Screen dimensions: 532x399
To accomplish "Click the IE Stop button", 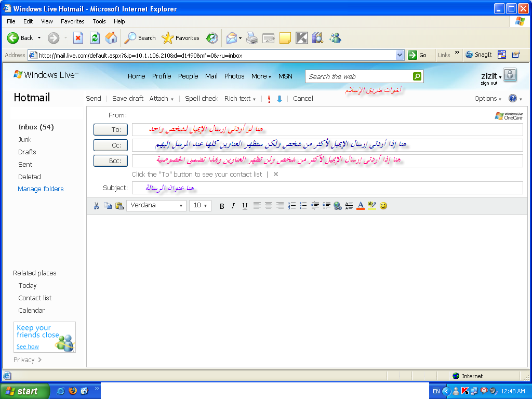I will [78, 38].
